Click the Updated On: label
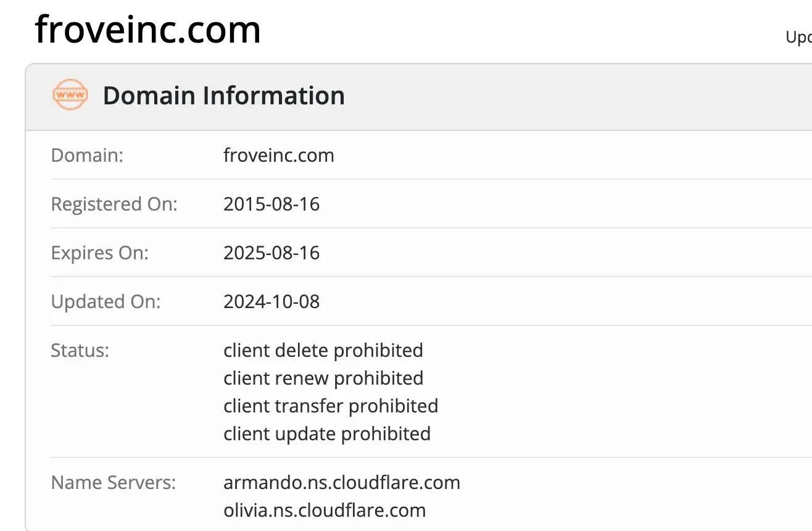The width and height of the screenshot is (812, 531). [x=106, y=301]
